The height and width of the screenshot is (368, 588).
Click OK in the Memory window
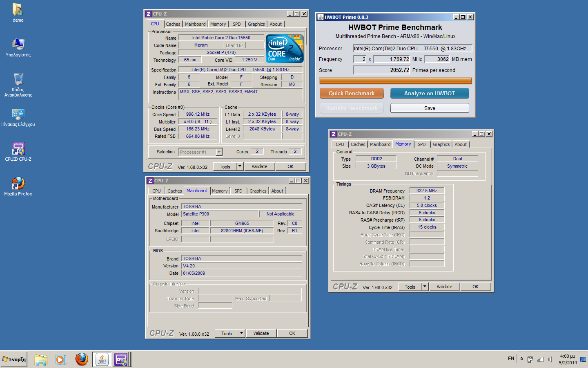point(475,287)
